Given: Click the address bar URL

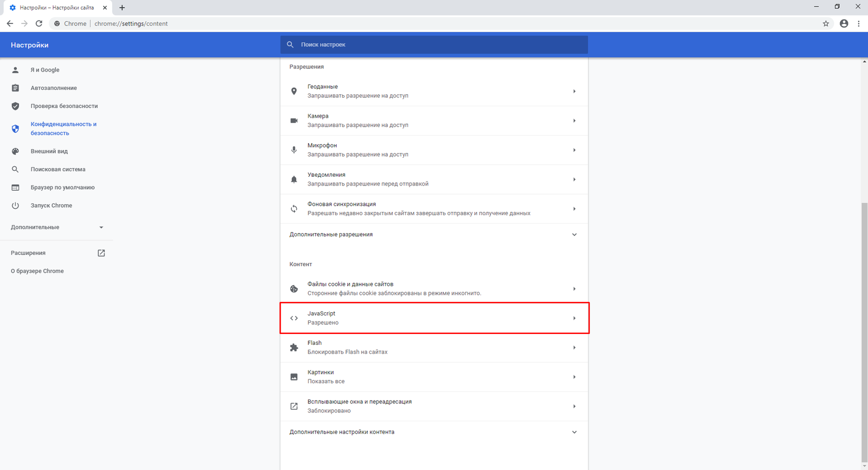Looking at the screenshot, I should [131, 23].
